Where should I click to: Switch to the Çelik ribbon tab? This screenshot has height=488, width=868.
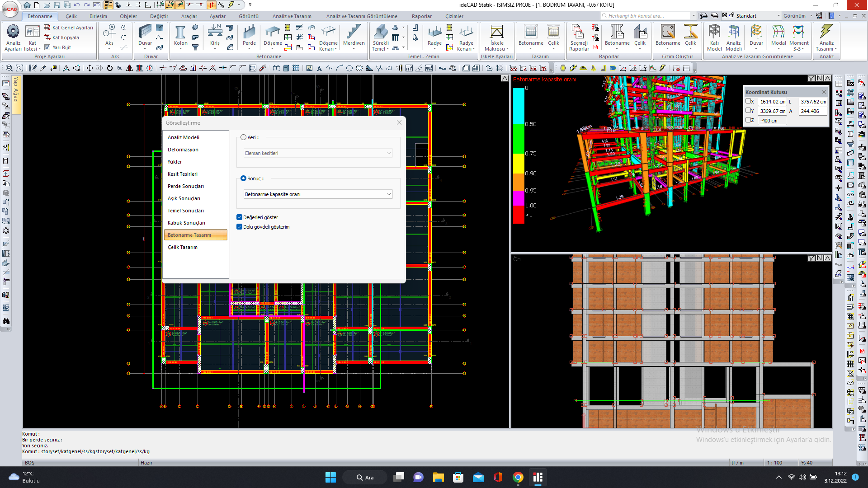pos(71,16)
